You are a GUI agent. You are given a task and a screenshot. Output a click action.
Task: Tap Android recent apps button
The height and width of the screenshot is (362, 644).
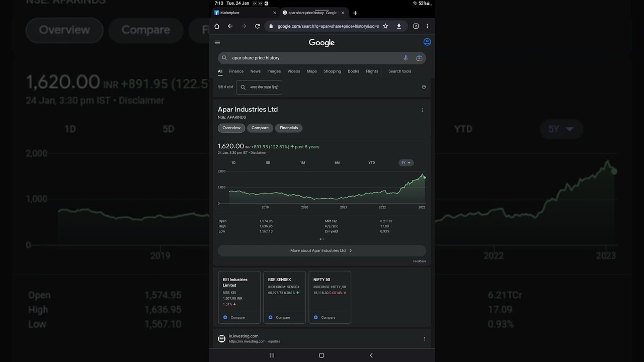272,355
